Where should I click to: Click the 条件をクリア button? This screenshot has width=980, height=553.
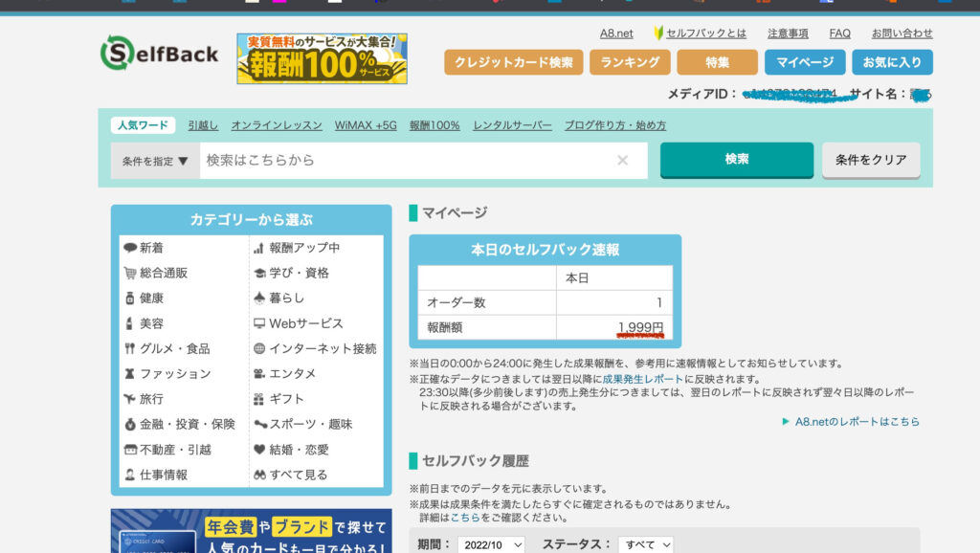pyautogui.click(x=870, y=160)
